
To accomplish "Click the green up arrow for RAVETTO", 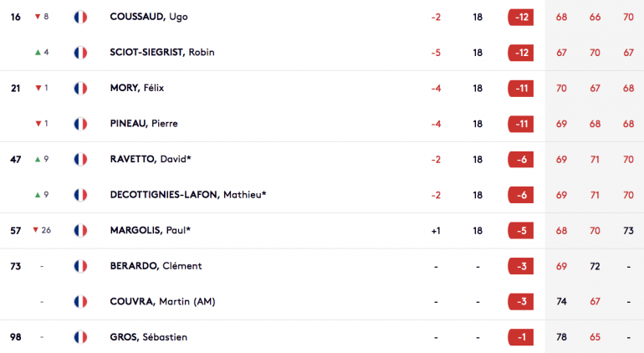I will tap(38, 159).
